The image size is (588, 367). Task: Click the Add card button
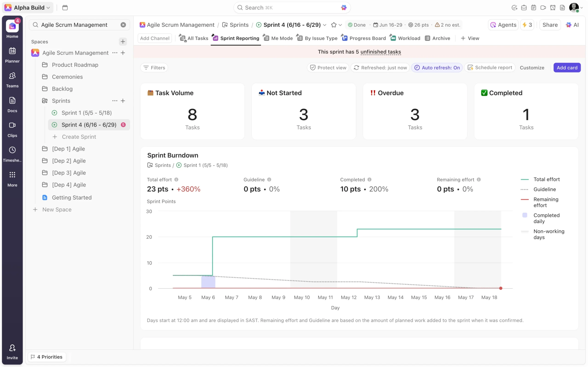click(567, 67)
